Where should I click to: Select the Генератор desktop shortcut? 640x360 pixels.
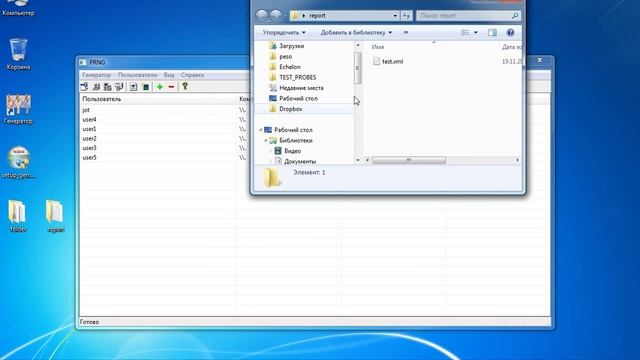pos(18,109)
